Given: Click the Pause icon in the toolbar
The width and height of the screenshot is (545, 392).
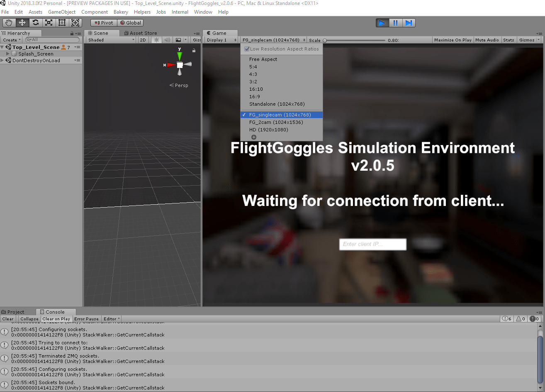Looking at the screenshot, I should click(x=396, y=22).
